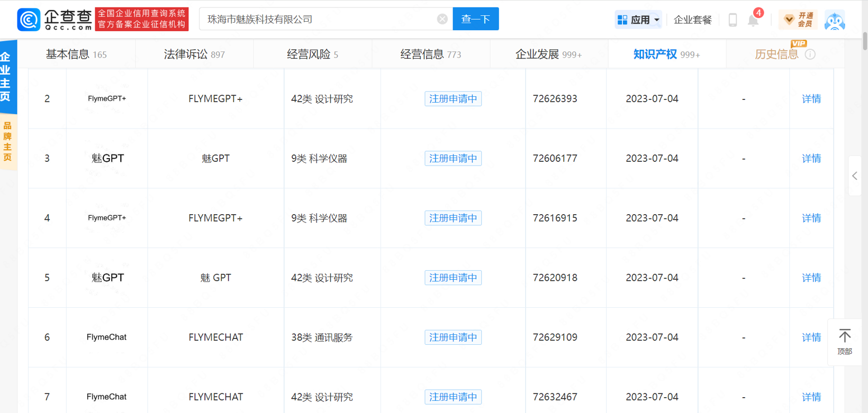Viewport: 868px width, 413px height.
Task: Open 详情 for trademark 72632467
Action: [x=811, y=397]
